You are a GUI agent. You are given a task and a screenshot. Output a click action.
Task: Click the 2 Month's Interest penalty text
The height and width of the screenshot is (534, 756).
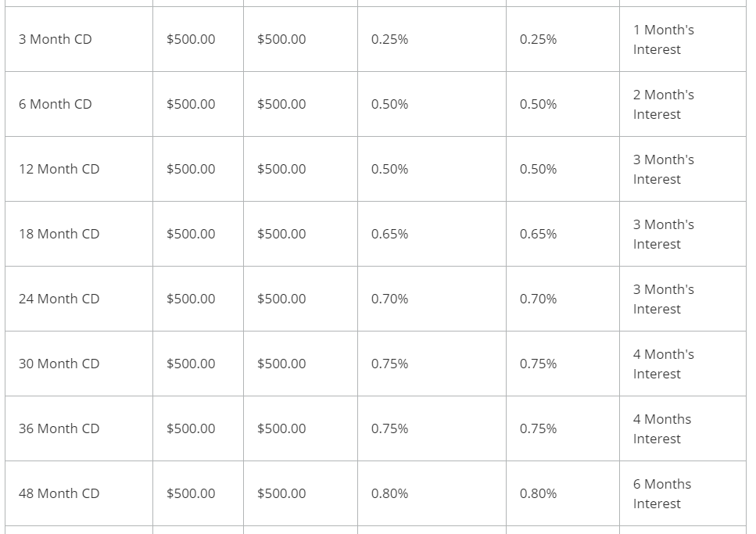tap(664, 105)
